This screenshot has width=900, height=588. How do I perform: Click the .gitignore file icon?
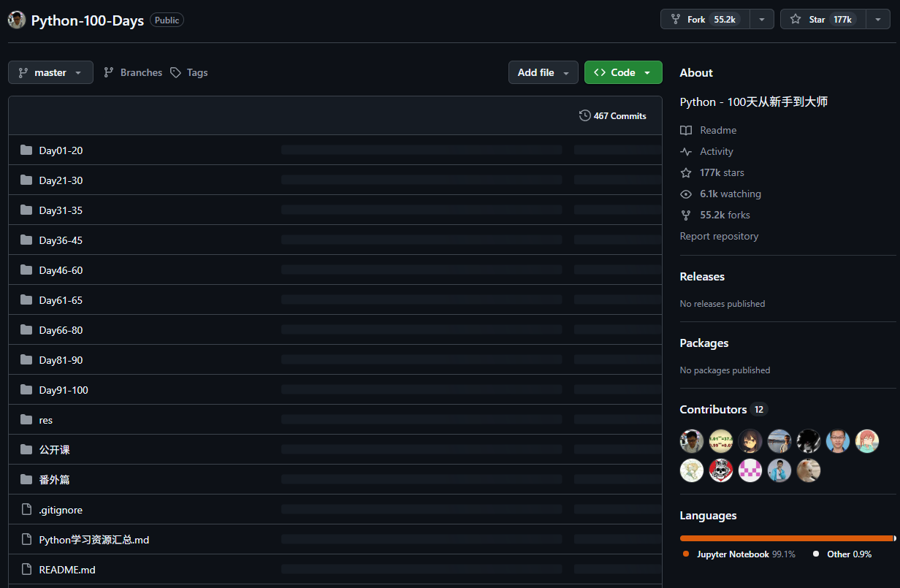26,510
